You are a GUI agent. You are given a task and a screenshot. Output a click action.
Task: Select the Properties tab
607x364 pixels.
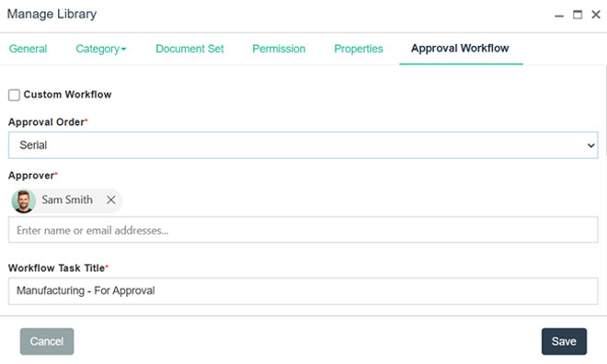point(359,49)
